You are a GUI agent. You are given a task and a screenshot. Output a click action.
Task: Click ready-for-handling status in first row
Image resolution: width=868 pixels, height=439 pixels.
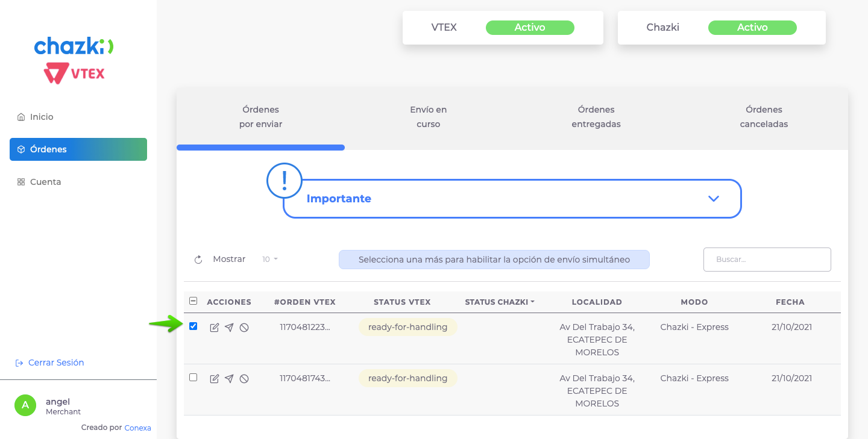click(408, 327)
